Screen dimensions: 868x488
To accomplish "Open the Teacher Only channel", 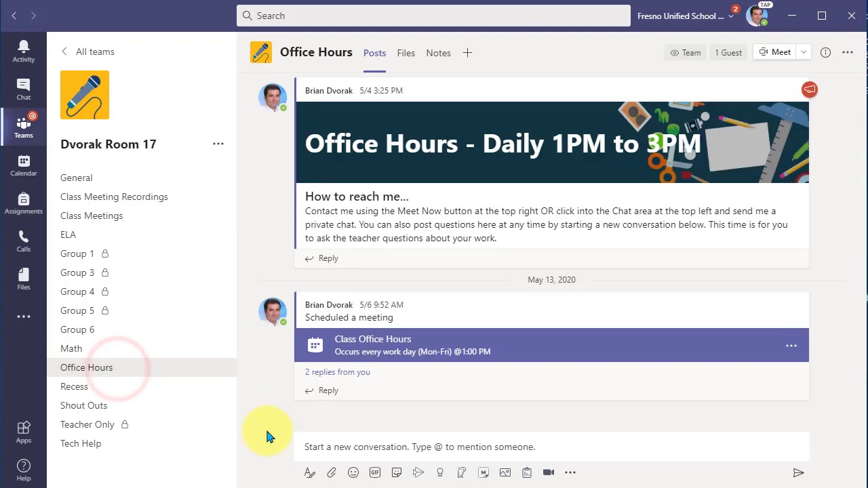I will (x=87, y=424).
